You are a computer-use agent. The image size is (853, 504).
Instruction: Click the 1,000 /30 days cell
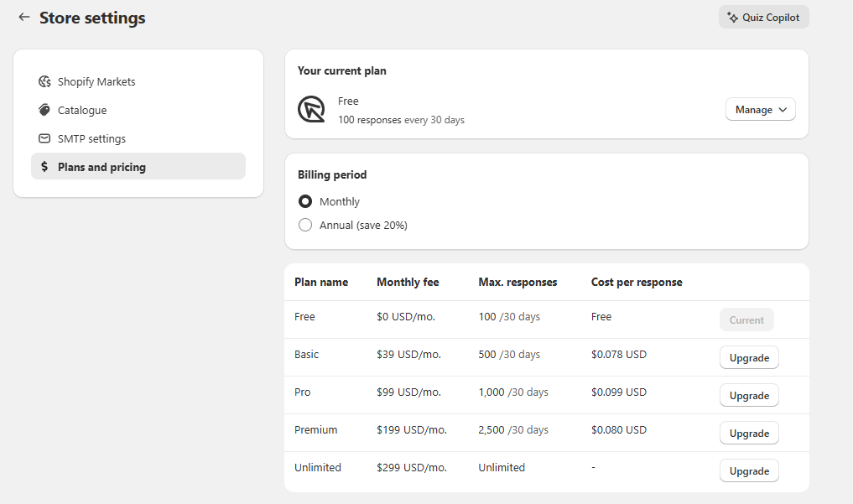(513, 392)
